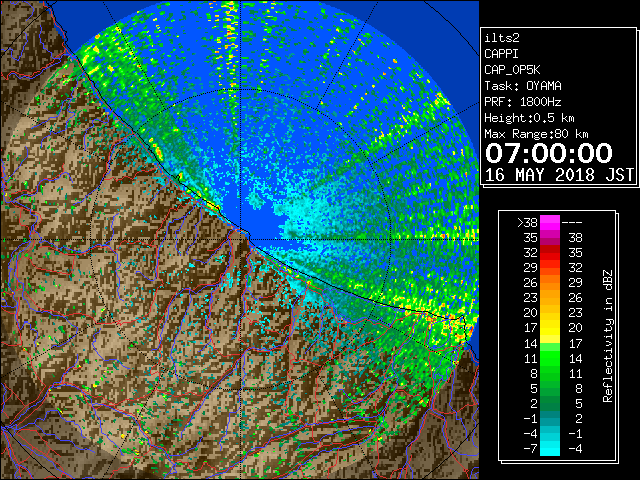The height and width of the screenshot is (480, 640).
Task: Click the 'PRF: 1800Hz' text
Action: 523,102
